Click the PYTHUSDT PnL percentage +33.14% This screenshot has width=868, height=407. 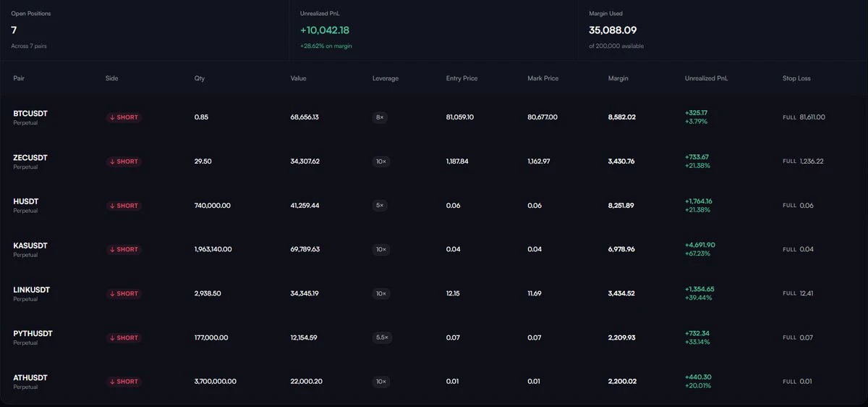point(698,342)
